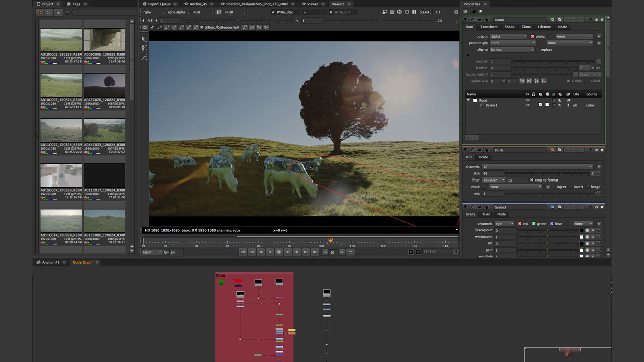Viewport: 644px width, 362px height.
Task: Enable the Blur6 mask invert checkbox
Action: pos(571,187)
